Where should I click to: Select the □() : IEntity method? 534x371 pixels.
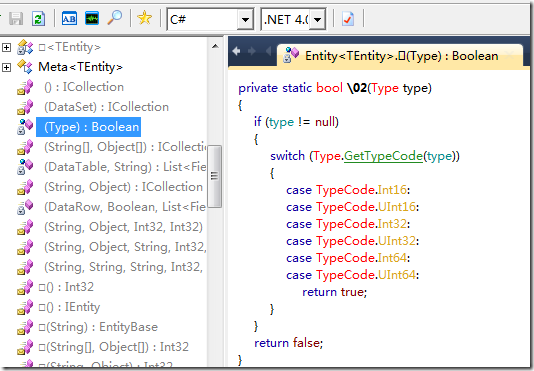tap(69, 307)
